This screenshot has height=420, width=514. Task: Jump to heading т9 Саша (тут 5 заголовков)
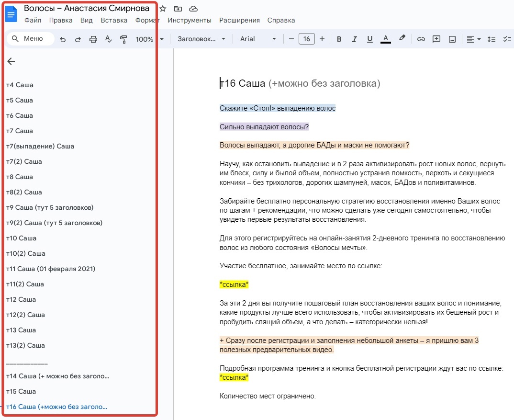click(x=49, y=208)
